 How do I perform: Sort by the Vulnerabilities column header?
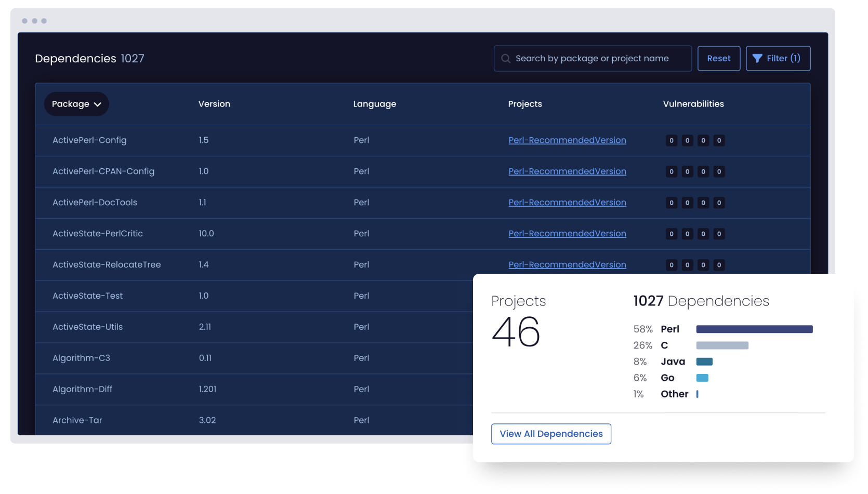pyautogui.click(x=693, y=104)
